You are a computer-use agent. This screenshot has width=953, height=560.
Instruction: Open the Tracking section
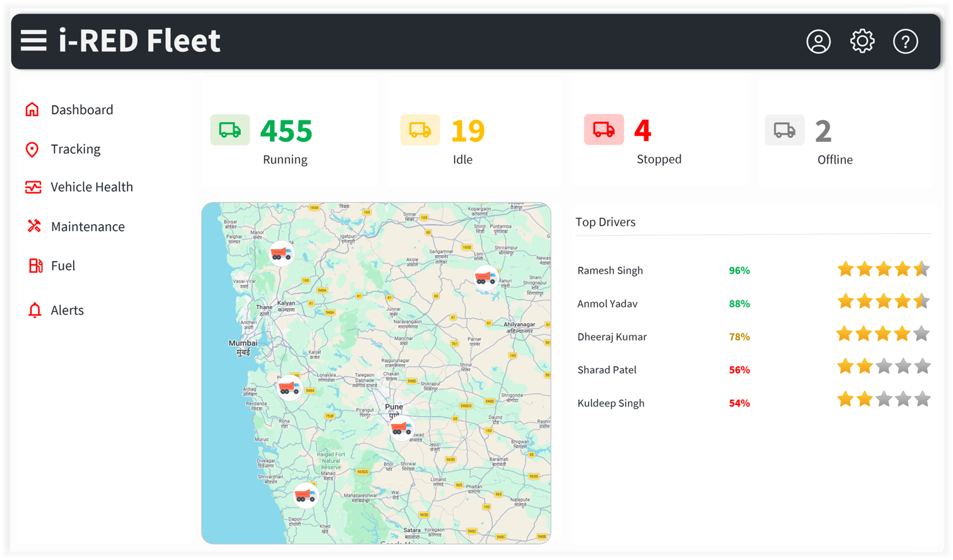[x=75, y=149]
